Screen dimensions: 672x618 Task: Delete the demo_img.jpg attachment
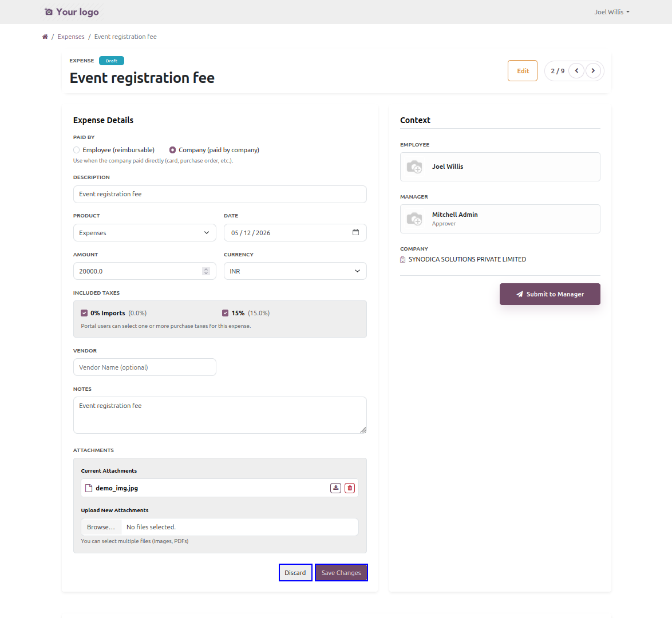coord(350,488)
